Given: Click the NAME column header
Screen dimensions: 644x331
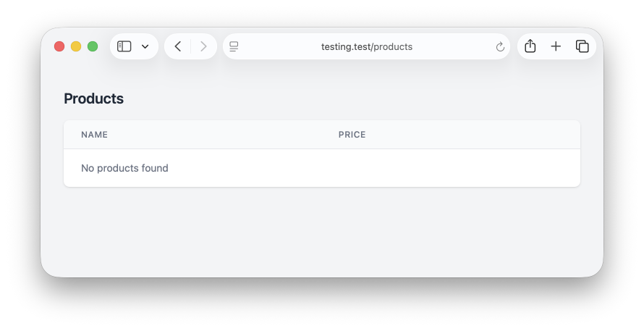Looking at the screenshot, I should [94, 135].
